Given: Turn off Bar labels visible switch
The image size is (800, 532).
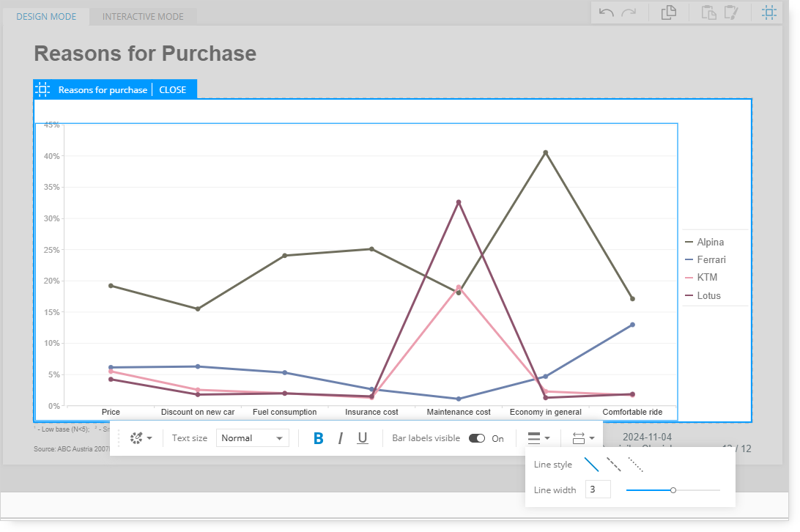Looking at the screenshot, I should click(477, 438).
